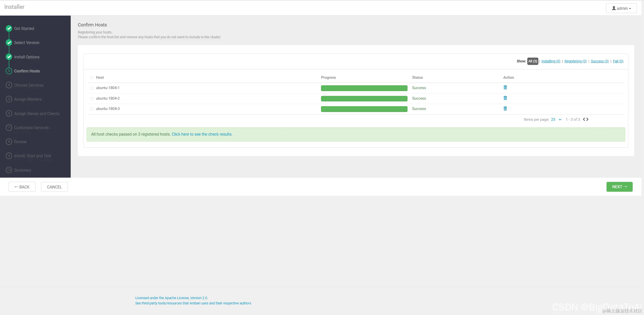This screenshot has width=644, height=315.
Task: Click the Get Started completed step icon
Action: 9,28
